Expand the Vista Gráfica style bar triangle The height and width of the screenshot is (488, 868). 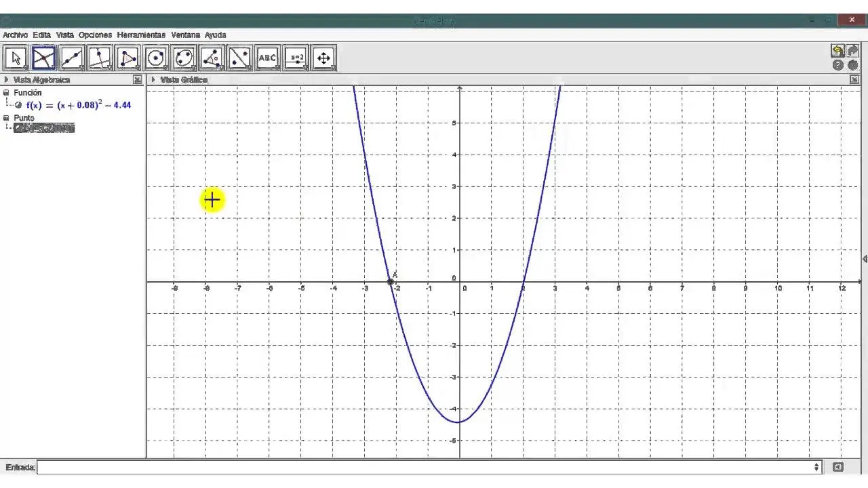click(x=153, y=80)
